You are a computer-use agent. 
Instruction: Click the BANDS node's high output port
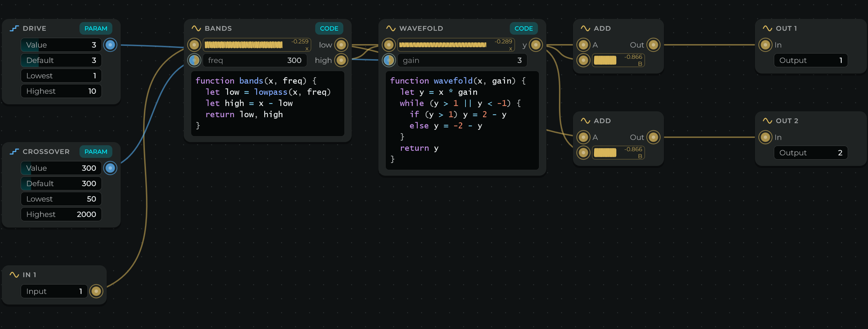coord(341,60)
